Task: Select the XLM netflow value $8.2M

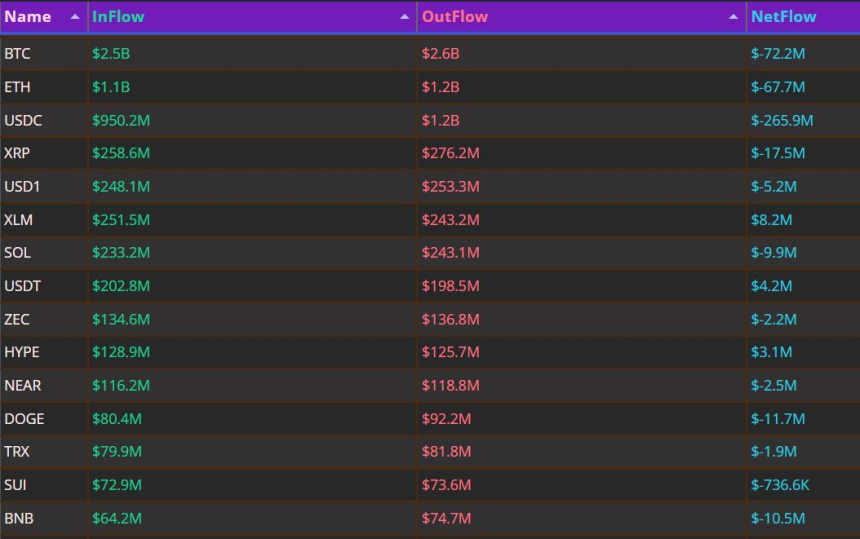Action: tap(771, 220)
